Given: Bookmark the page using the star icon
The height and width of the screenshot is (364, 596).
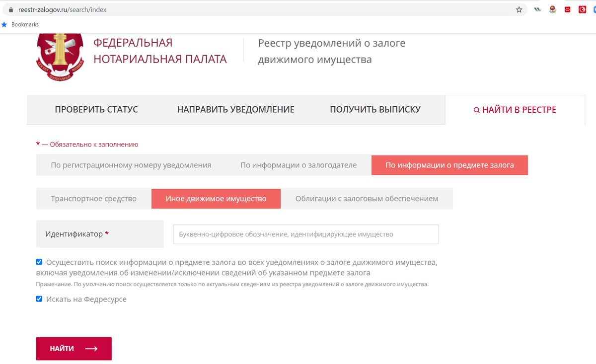Looking at the screenshot, I should (x=519, y=9).
